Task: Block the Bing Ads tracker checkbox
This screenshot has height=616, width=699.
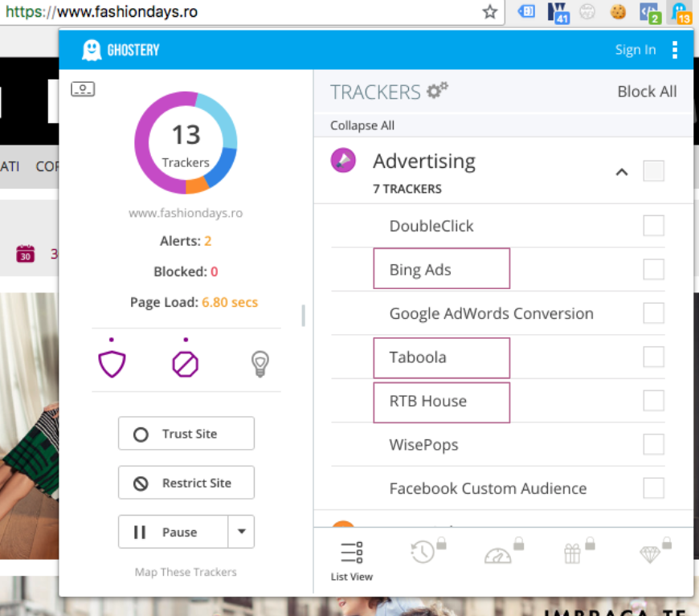Action: pyautogui.click(x=653, y=269)
